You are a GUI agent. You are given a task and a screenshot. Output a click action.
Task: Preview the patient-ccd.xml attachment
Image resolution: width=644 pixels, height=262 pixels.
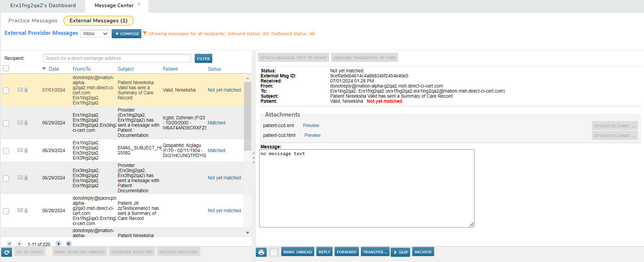point(311,126)
